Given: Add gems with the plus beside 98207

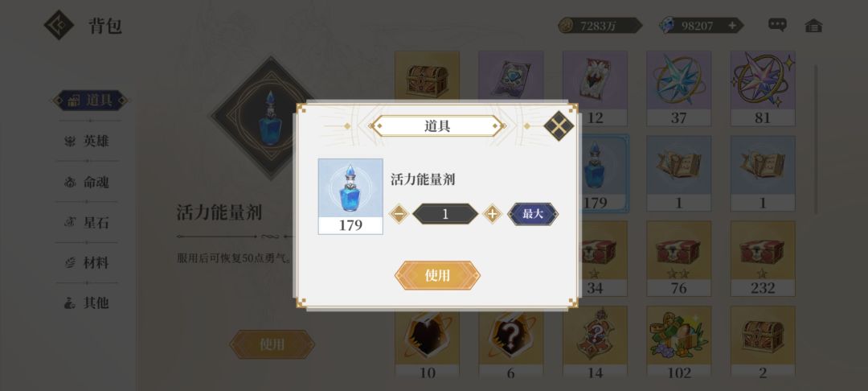Looking at the screenshot, I should coord(732,26).
